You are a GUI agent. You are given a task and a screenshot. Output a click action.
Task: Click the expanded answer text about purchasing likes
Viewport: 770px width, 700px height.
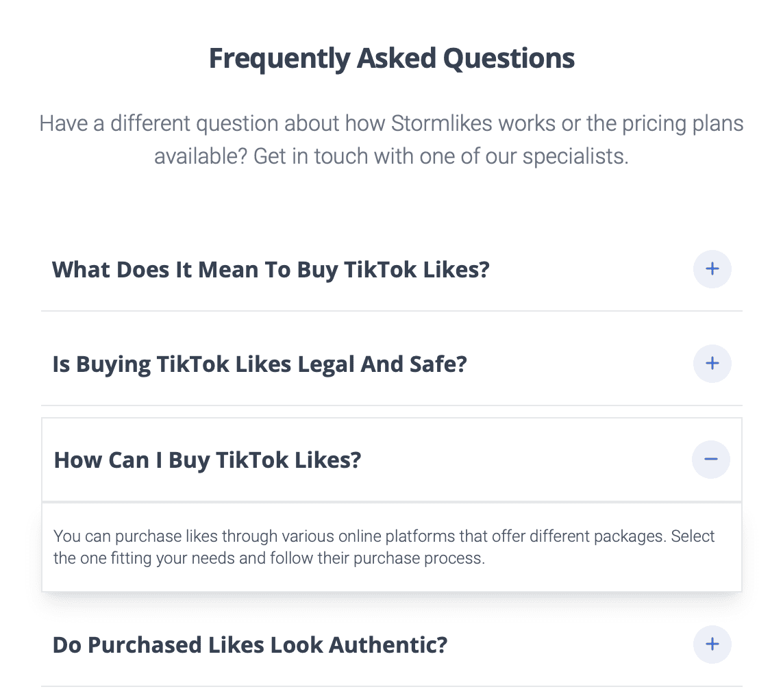384,547
